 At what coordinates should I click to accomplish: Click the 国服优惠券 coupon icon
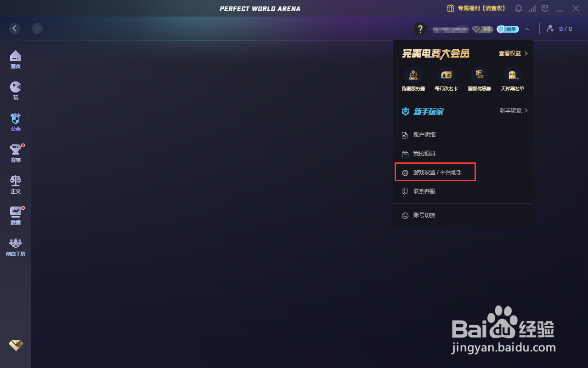pyautogui.click(x=479, y=75)
